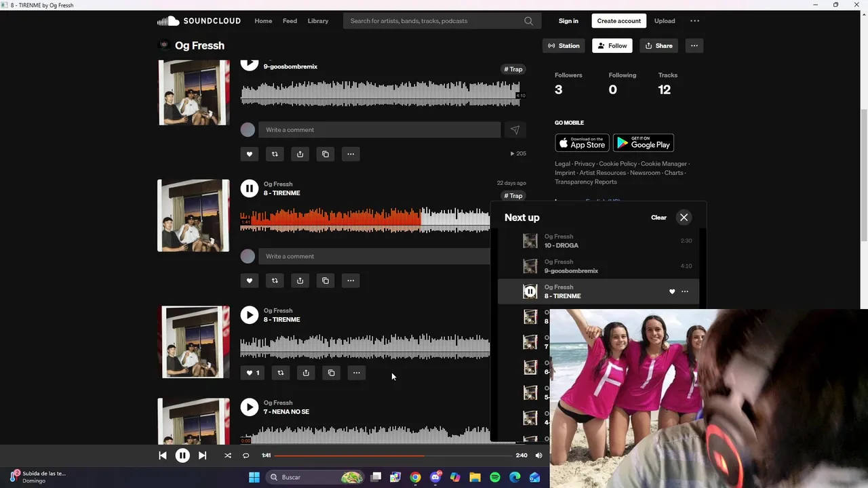The height and width of the screenshot is (488, 868).
Task: Write a comment on 9-goosbombremix
Action: [x=380, y=129]
